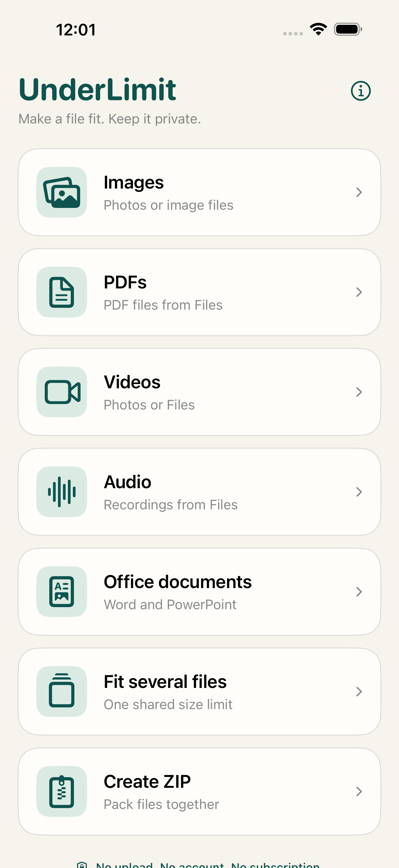Tap the "Photos or Files" subtitle
Viewport: 399px width, 868px height.
pyautogui.click(x=149, y=405)
